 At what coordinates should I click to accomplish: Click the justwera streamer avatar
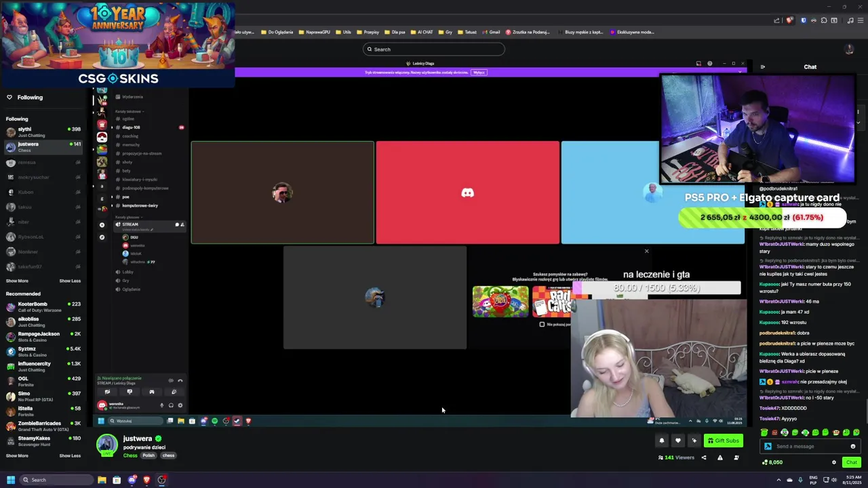[x=106, y=445]
